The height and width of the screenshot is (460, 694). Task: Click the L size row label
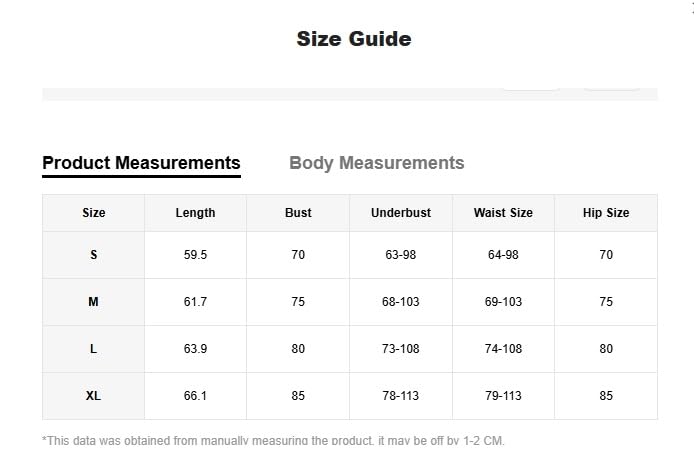tap(93, 349)
